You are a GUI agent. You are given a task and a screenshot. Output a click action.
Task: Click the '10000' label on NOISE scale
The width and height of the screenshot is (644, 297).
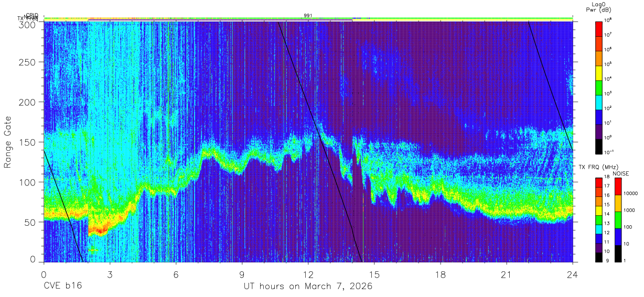[x=631, y=194]
